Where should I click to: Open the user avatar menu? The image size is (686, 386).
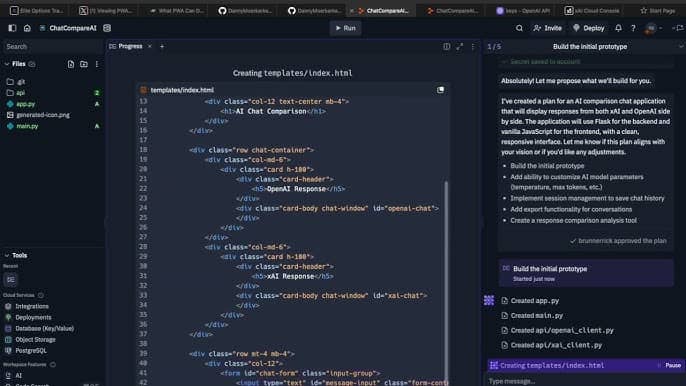(x=651, y=28)
